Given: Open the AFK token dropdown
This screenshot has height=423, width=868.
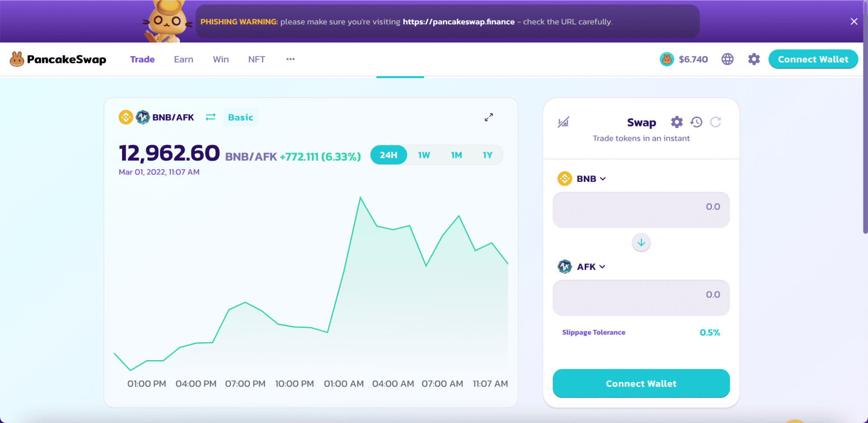Looking at the screenshot, I should point(581,267).
